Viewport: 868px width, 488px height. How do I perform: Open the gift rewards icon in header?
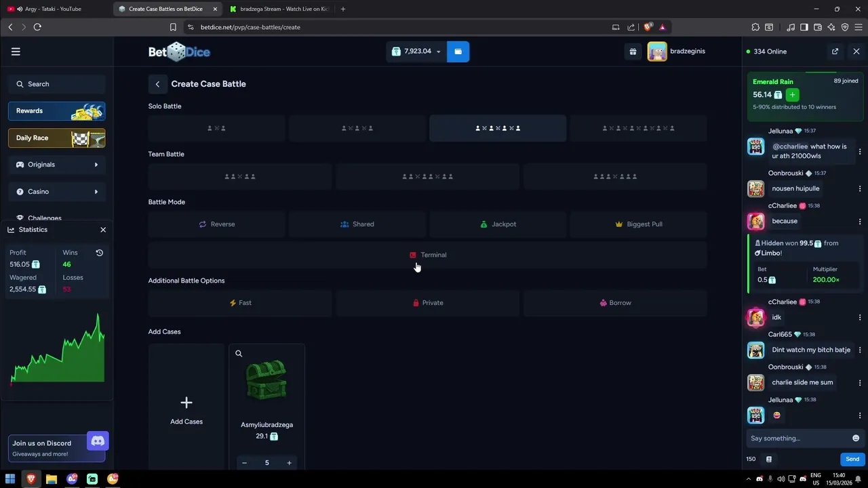click(x=633, y=52)
